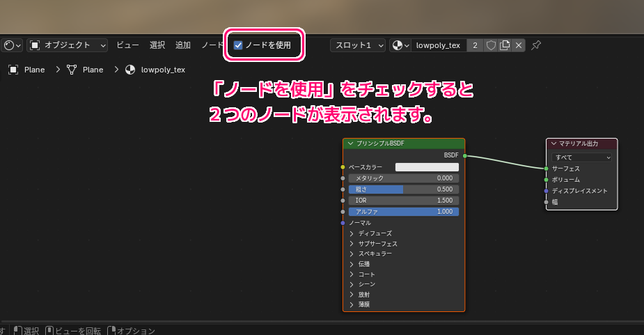Screen dimensions: 644x335
Task: Unlink the lowpoly_tex material with X icon
Action: pos(518,45)
